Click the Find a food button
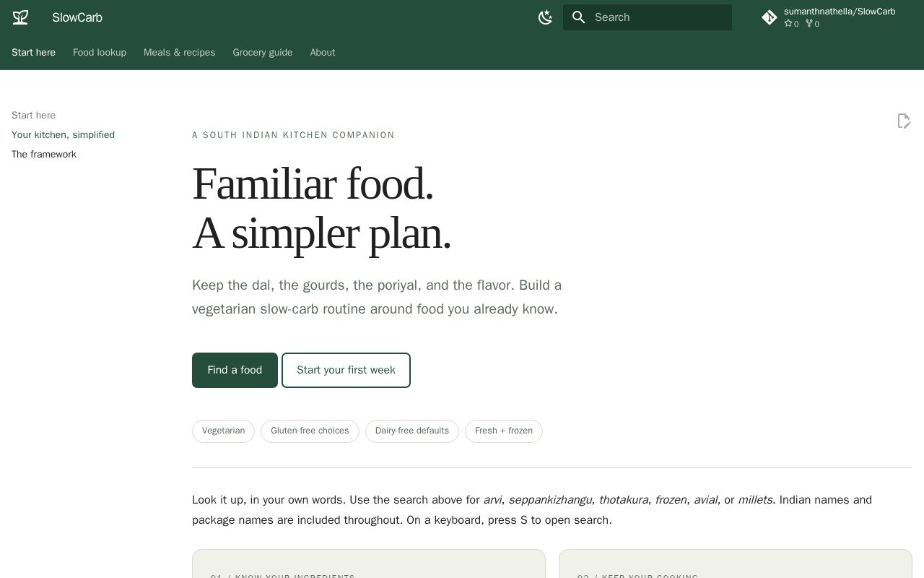The height and width of the screenshot is (578, 924). pos(235,370)
